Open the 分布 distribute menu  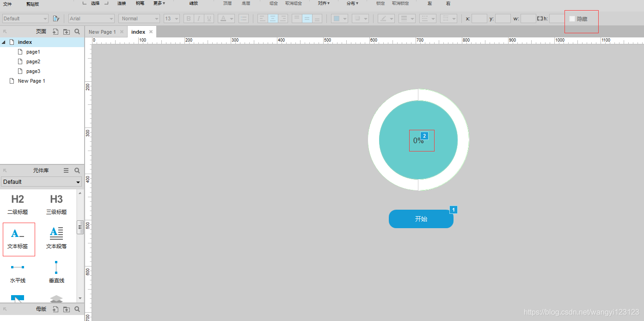coord(352,3)
